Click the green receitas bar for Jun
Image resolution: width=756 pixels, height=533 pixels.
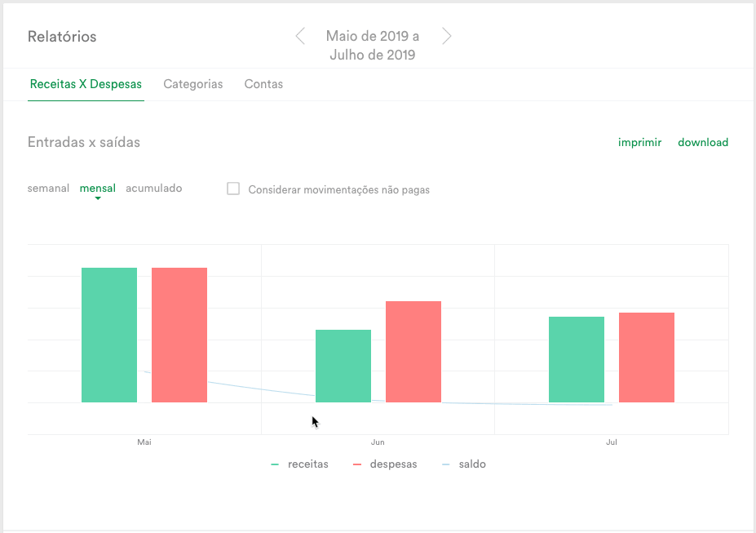tap(343, 366)
